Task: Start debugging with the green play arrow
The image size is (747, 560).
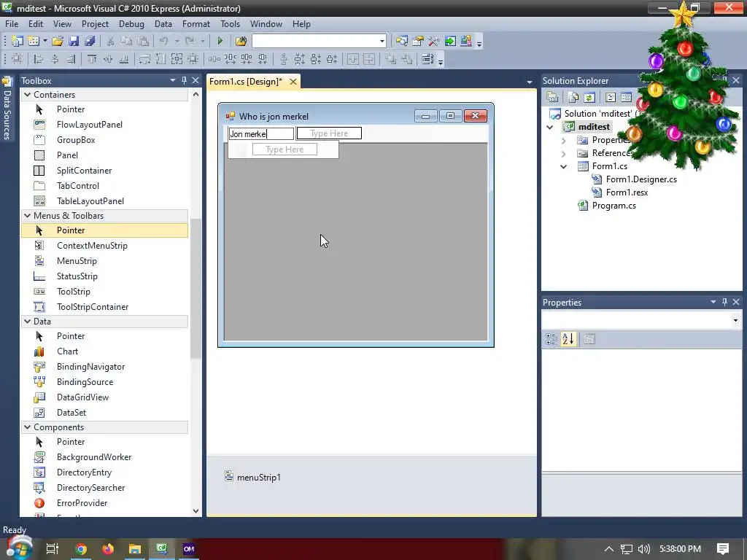Action: (220, 41)
